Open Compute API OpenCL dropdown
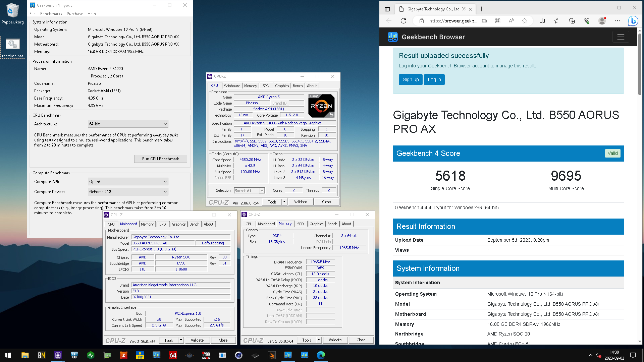The image size is (644, 362). pyautogui.click(x=128, y=181)
